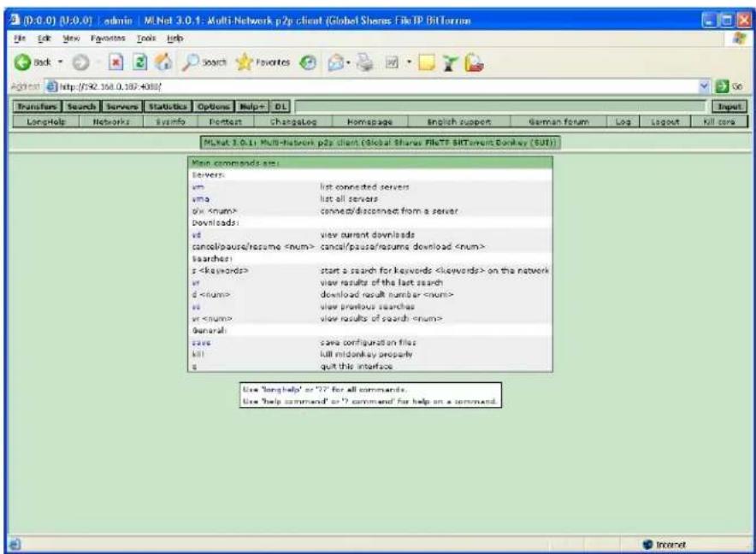Click the last toolbar icon with red page
Screen dimensions: 756x554
(x=474, y=62)
